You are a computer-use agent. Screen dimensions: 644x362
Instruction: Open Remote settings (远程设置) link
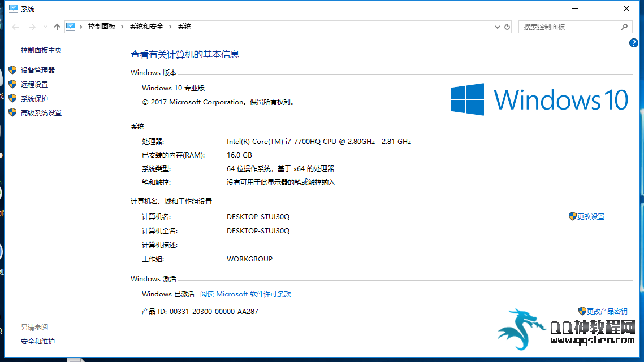pyautogui.click(x=34, y=85)
